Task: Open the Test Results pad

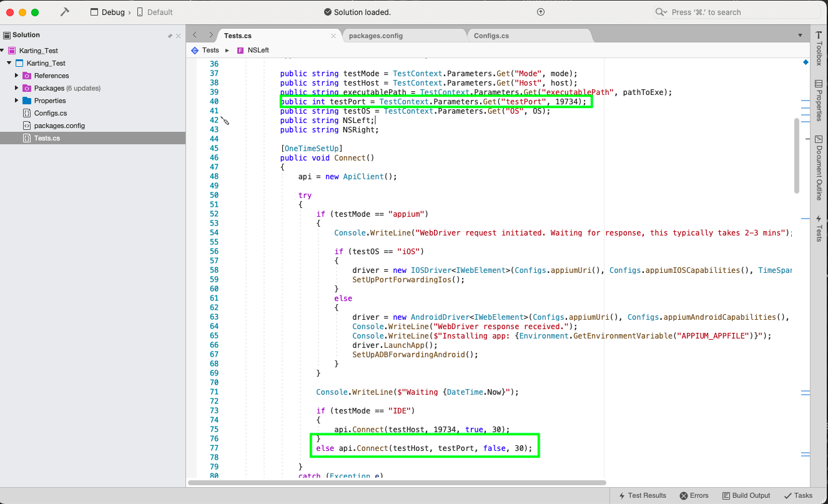Action: (x=643, y=495)
